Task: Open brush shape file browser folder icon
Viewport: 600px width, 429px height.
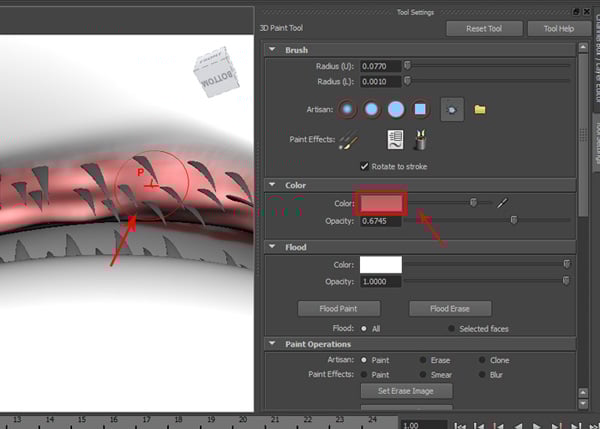Action: pos(480,110)
